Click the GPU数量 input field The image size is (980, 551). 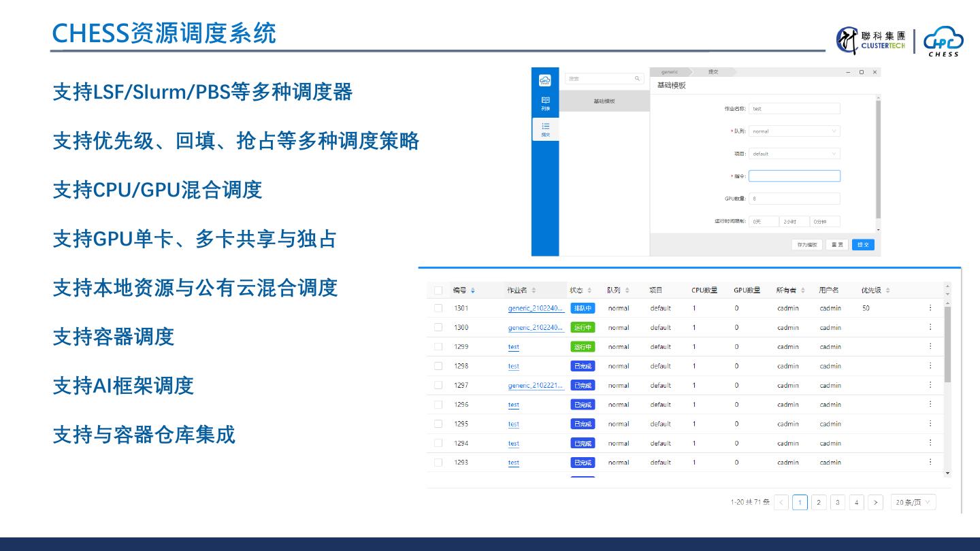(x=794, y=199)
